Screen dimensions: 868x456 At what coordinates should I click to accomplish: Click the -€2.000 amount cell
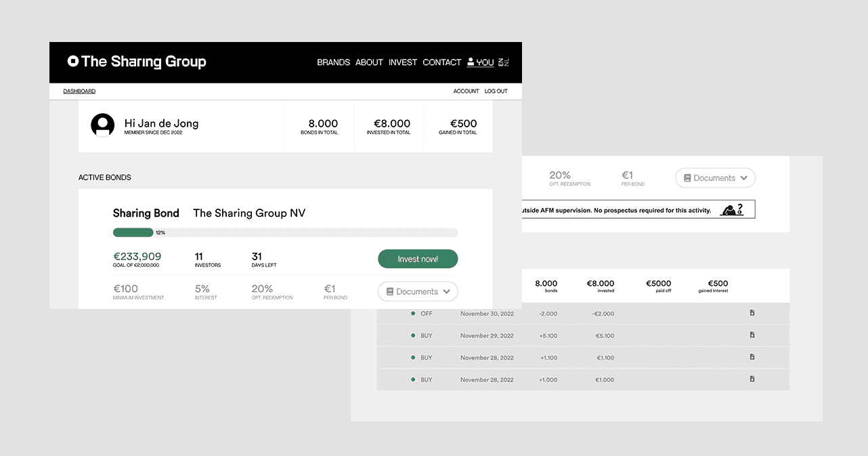click(603, 314)
